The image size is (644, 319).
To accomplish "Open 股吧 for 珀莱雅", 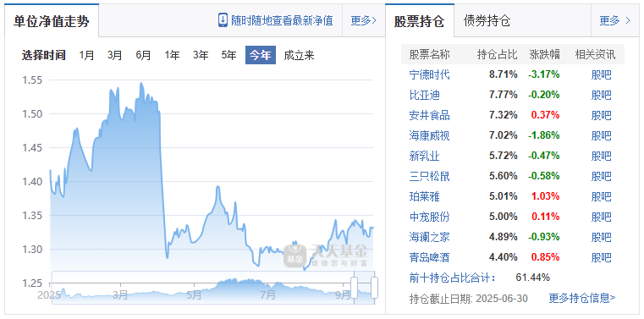I will click(602, 196).
